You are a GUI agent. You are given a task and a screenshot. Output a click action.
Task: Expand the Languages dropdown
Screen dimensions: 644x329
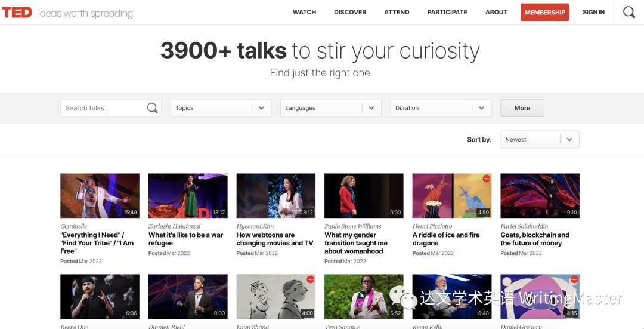(x=330, y=108)
